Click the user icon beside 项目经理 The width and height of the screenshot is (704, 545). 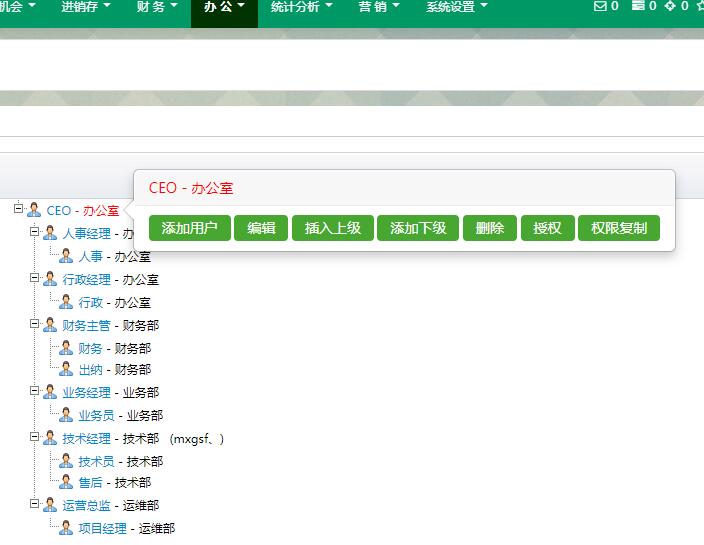coord(66,528)
